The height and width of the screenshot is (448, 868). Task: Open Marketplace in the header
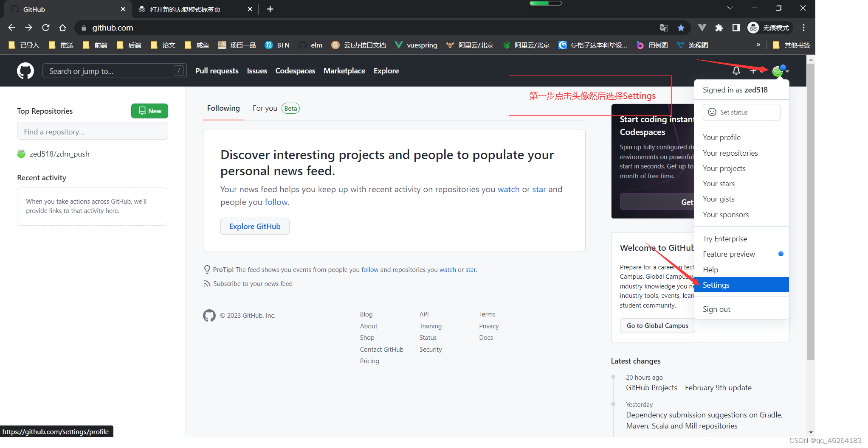(344, 71)
